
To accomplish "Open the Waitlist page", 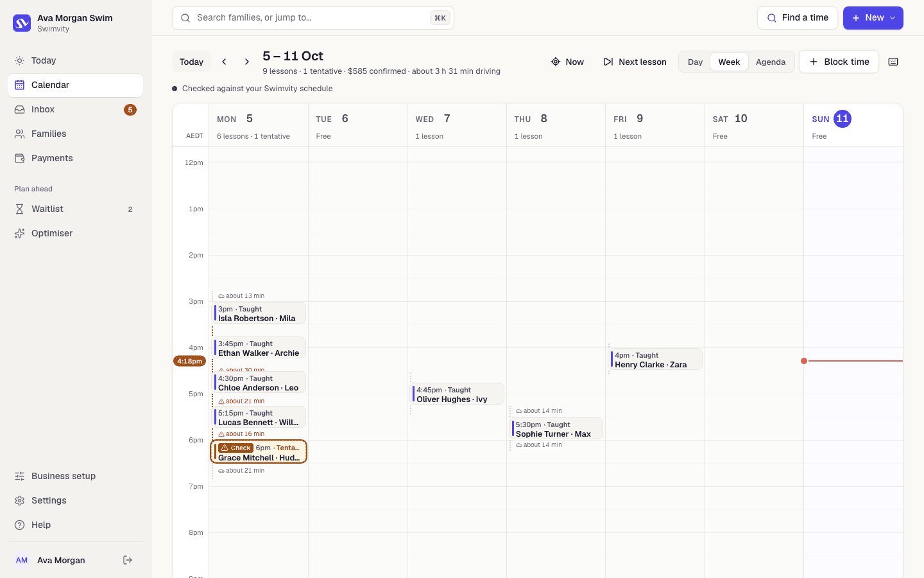I will click(75, 209).
